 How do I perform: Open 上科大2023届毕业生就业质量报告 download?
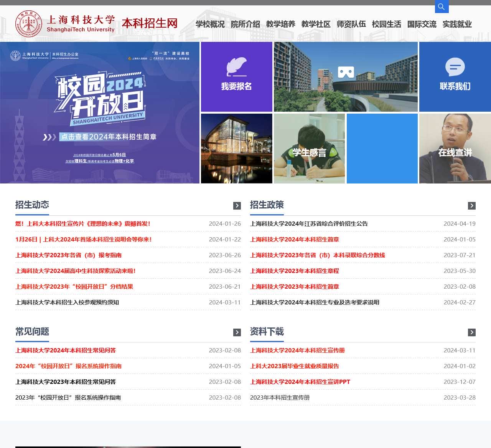(x=295, y=366)
